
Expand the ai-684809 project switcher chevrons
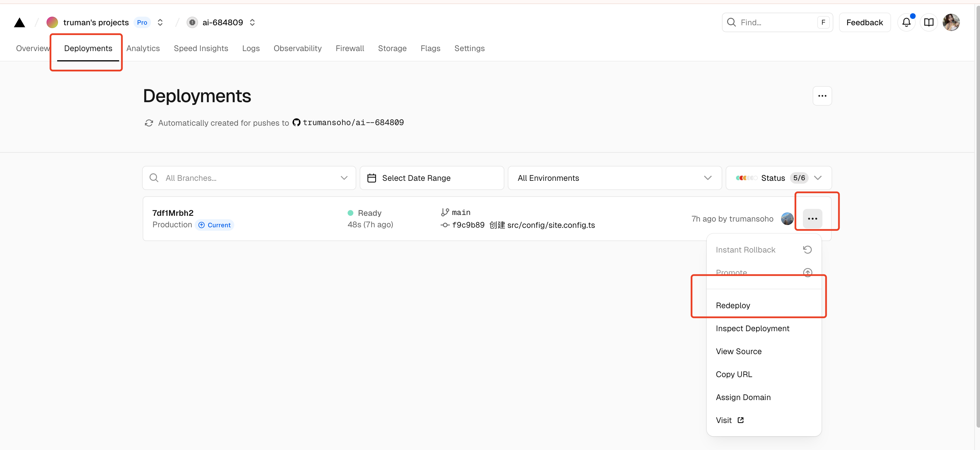pyautogui.click(x=252, y=22)
